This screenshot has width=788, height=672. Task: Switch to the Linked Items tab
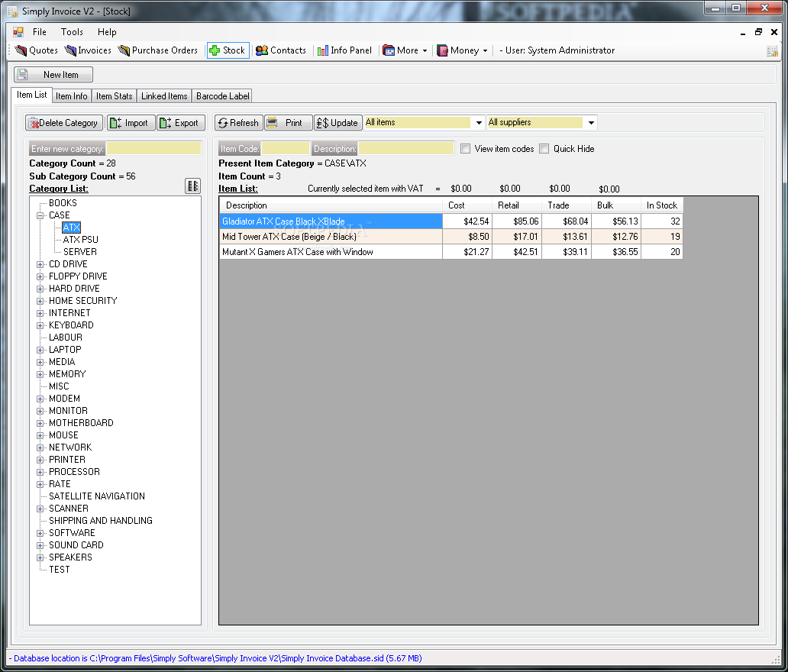coord(164,96)
